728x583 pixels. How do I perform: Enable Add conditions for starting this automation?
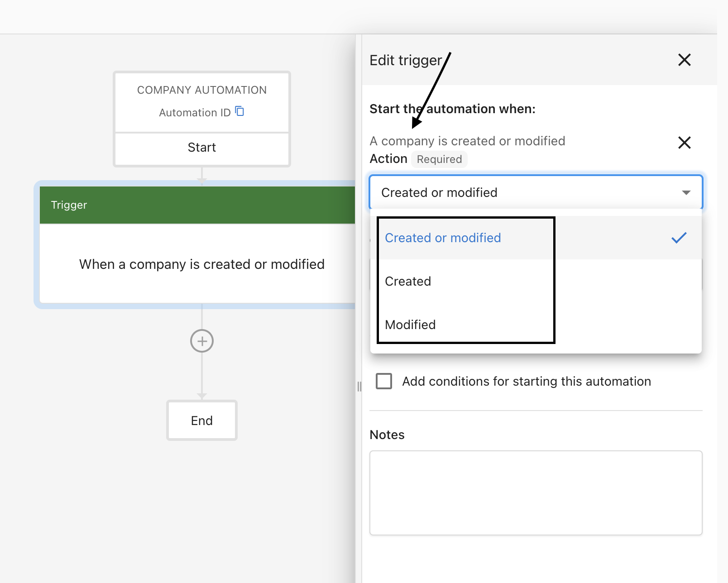pyautogui.click(x=383, y=381)
